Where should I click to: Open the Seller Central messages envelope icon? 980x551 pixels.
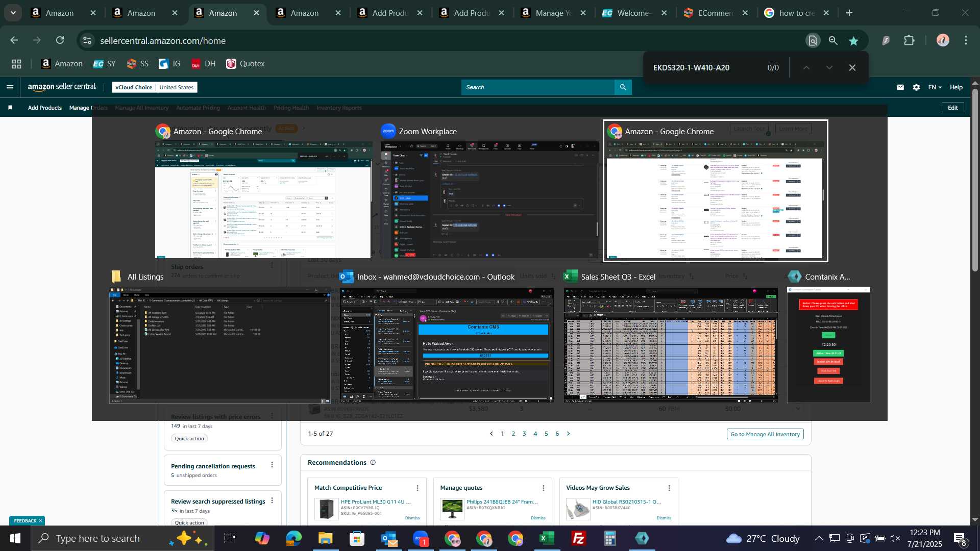(x=900, y=87)
